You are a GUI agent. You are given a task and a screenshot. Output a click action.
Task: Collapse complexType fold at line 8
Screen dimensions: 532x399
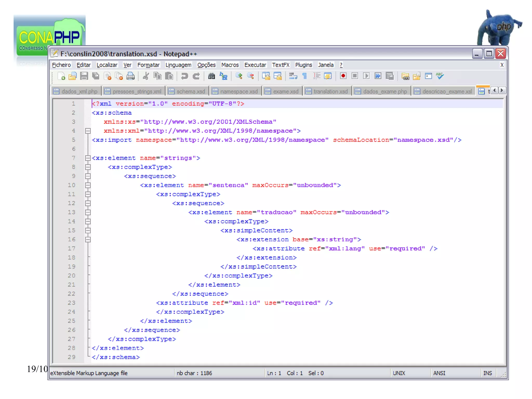88,167
